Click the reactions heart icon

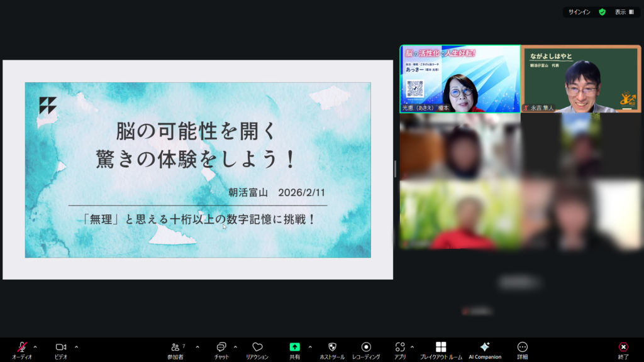point(257,348)
